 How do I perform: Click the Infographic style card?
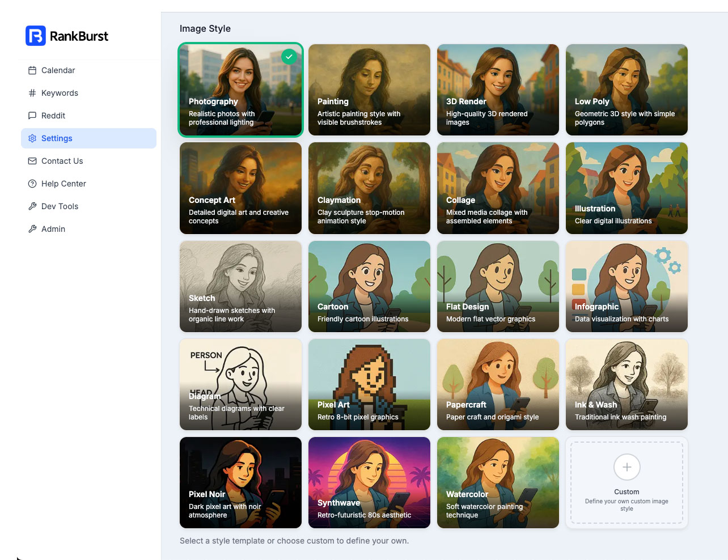[x=627, y=286]
